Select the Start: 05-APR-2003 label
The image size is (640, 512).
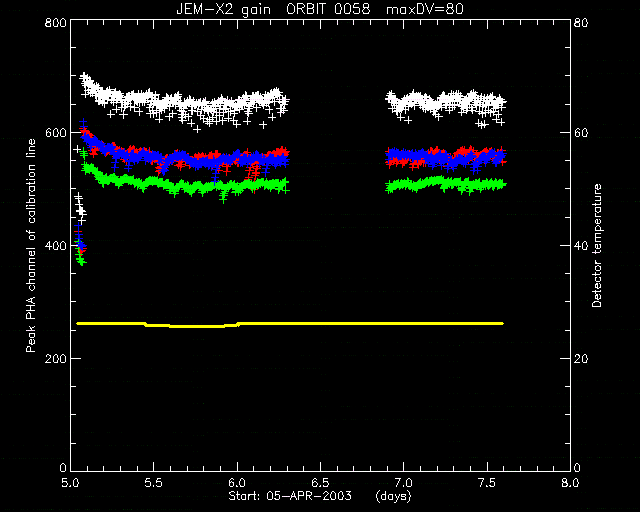pyautogui.click(x=290, y=496)
